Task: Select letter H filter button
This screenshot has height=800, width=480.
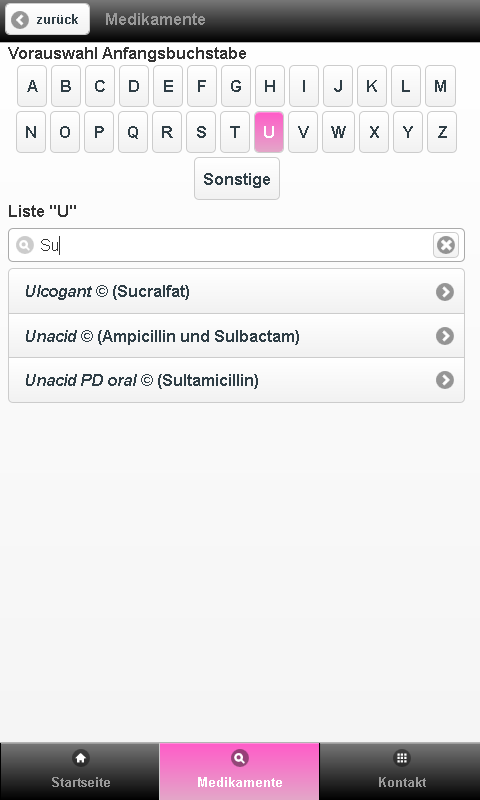Action: (x=270, y=86)
